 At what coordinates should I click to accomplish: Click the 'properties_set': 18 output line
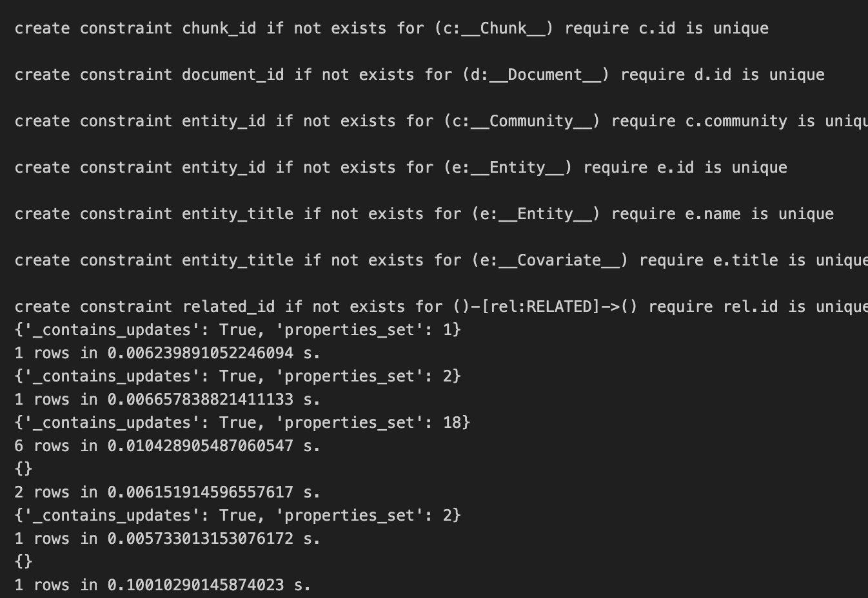[x=242, y=423]
